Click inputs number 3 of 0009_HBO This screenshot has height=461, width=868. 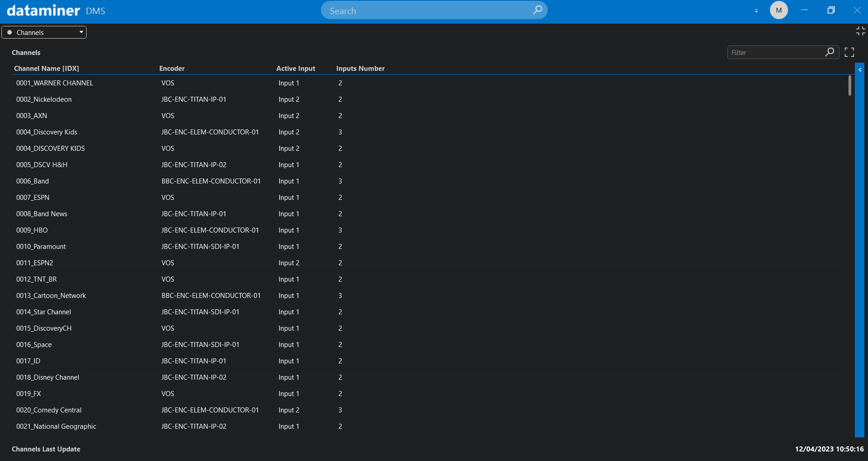[340, 230]
